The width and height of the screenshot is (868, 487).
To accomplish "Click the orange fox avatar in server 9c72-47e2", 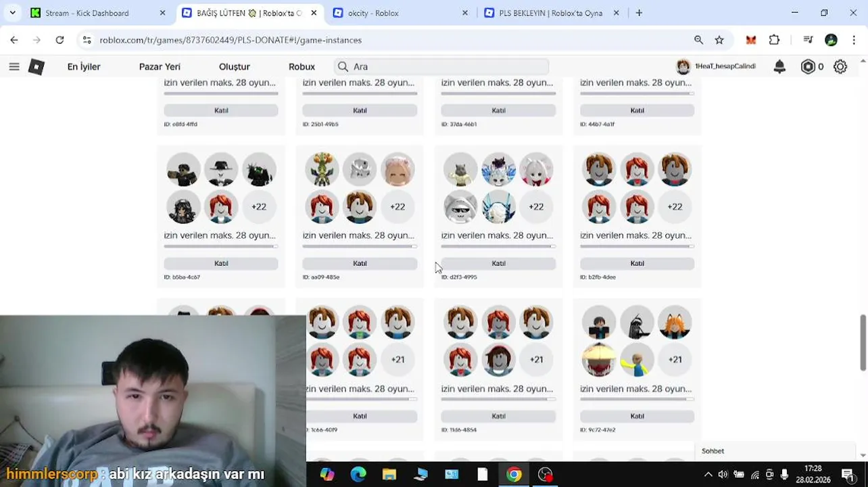I will tap(675, 322).
